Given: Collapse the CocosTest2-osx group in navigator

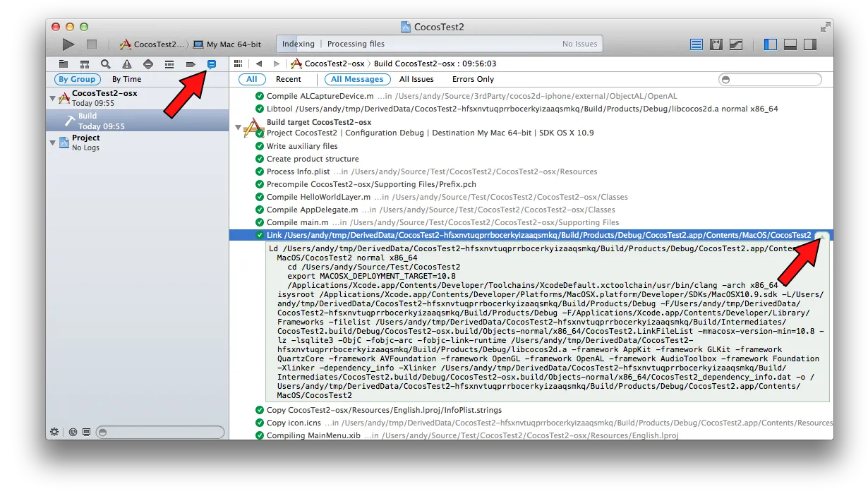Looking at the screenshot, I should coord(53,98).
